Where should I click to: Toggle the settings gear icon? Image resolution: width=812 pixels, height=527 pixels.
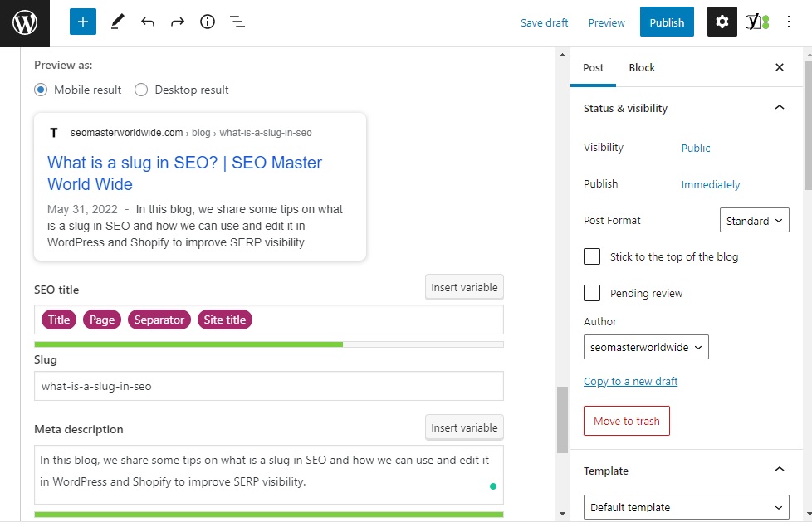pos(722,22)
